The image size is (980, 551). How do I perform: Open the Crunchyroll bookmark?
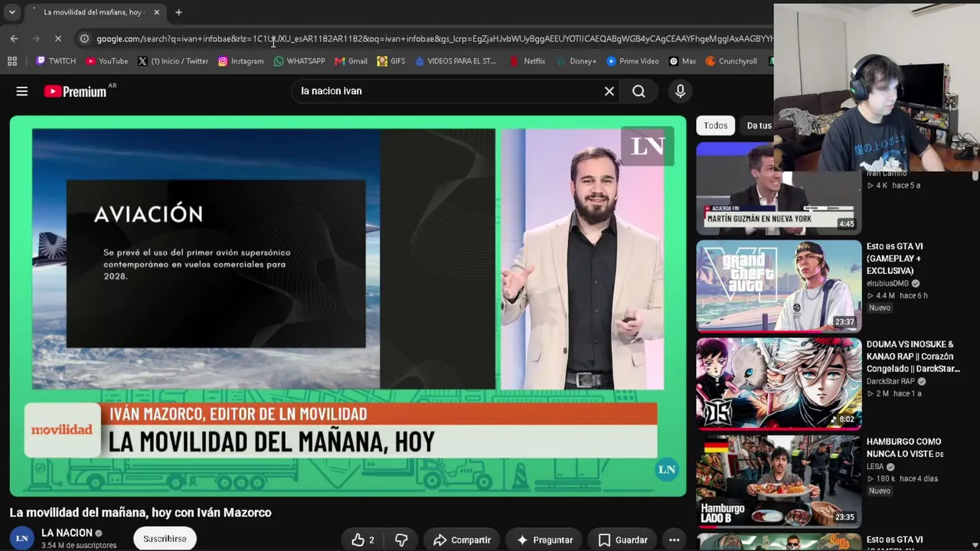point(731,61)
